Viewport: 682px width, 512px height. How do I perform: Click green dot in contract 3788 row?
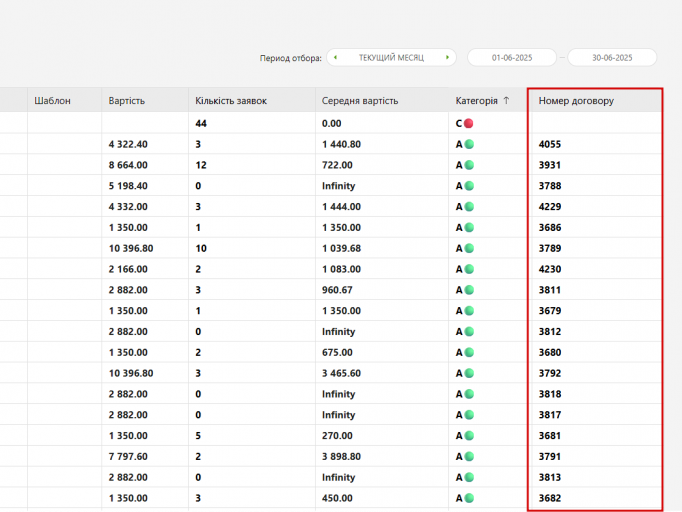469,186
